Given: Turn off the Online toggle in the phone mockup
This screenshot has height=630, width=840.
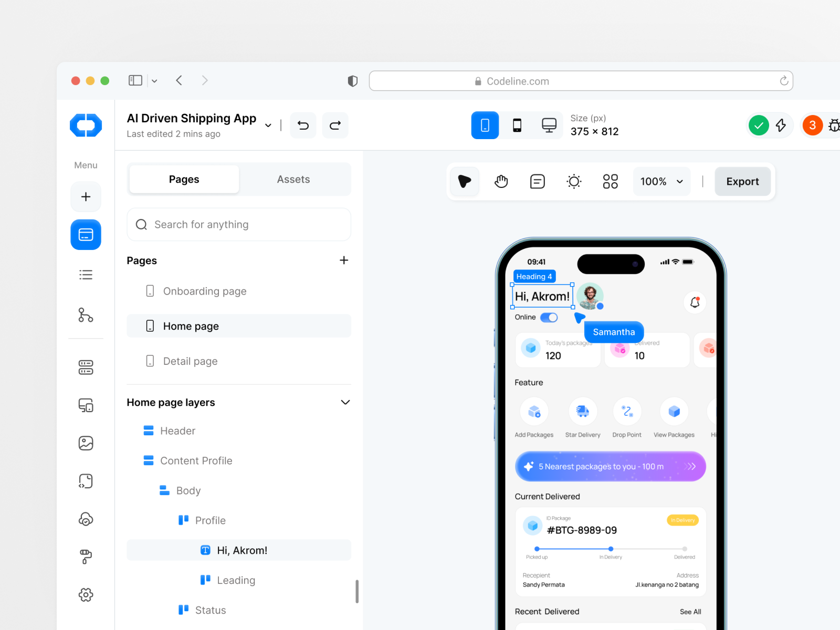Looking at the screenshot, I should pyautogui.click(x=550, y=317).
